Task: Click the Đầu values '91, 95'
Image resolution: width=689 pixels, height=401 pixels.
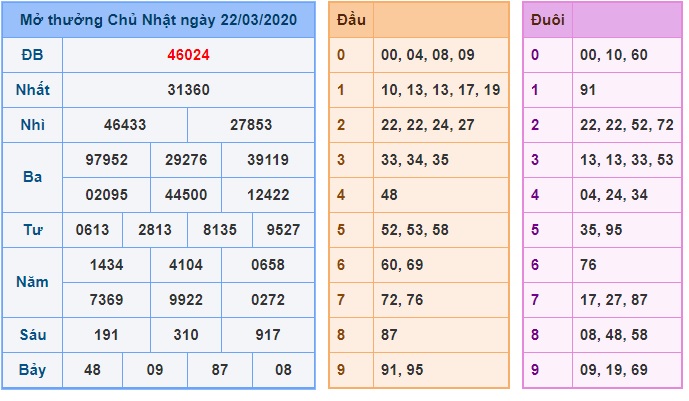Action: (402, 370)
